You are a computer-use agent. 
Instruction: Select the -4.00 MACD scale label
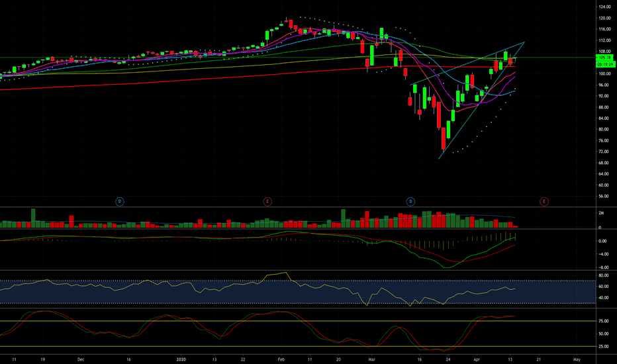point(602,254)
